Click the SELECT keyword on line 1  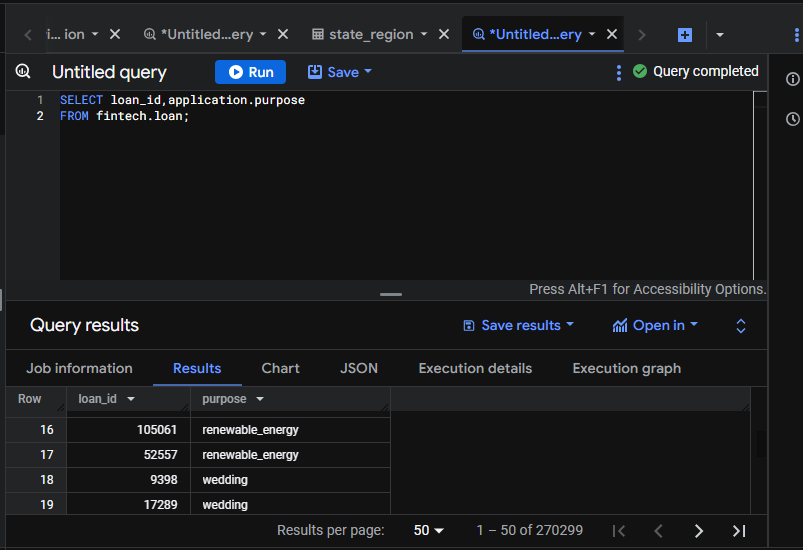tap(81, 100)
